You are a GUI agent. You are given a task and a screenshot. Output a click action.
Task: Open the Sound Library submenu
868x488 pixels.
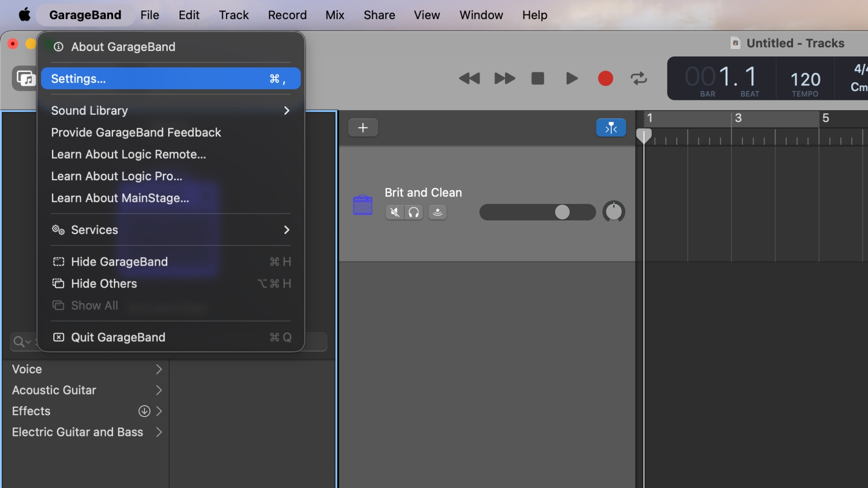click(x=171, y=111)
